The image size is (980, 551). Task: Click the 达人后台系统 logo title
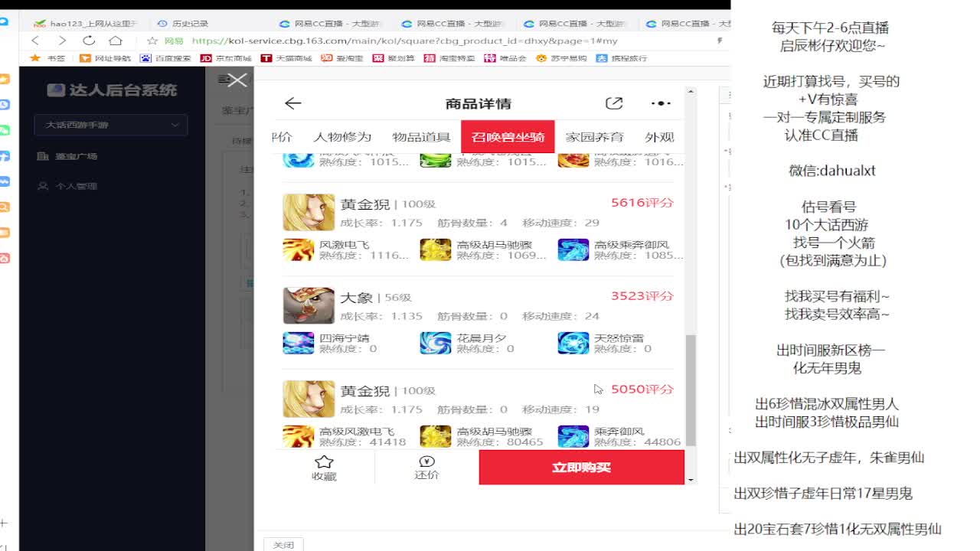[112, 90]
